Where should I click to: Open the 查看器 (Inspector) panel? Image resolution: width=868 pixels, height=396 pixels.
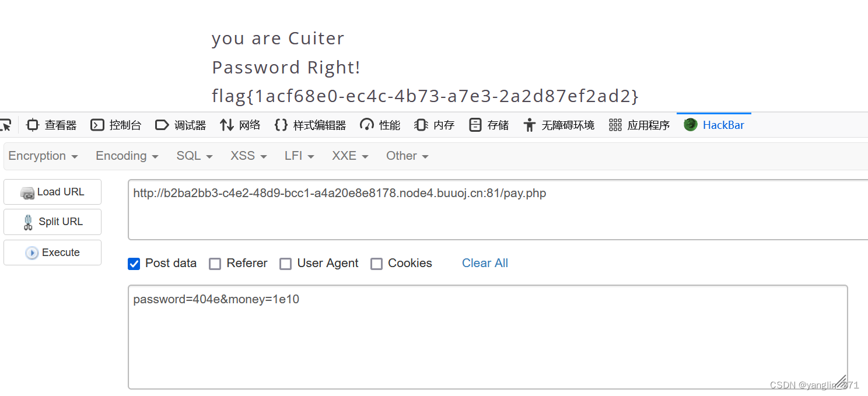pyautogui.click(x=51, y=124)
